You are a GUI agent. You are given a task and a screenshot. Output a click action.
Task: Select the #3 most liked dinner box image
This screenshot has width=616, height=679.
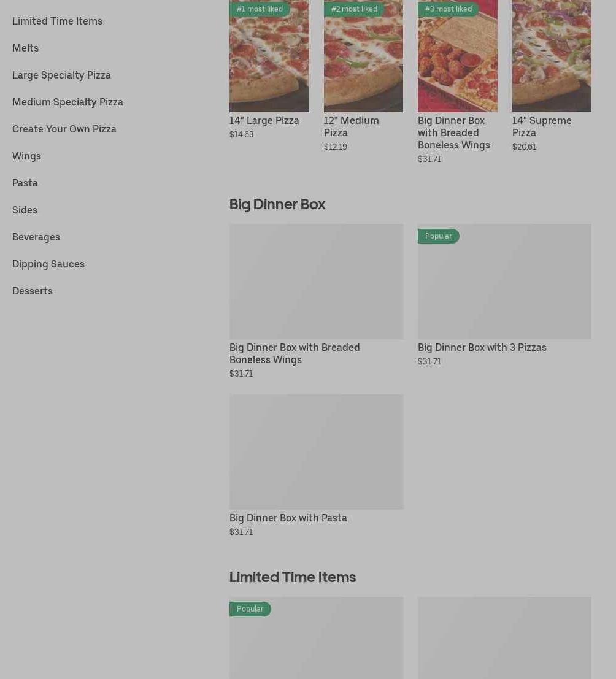tap(457, 61)
